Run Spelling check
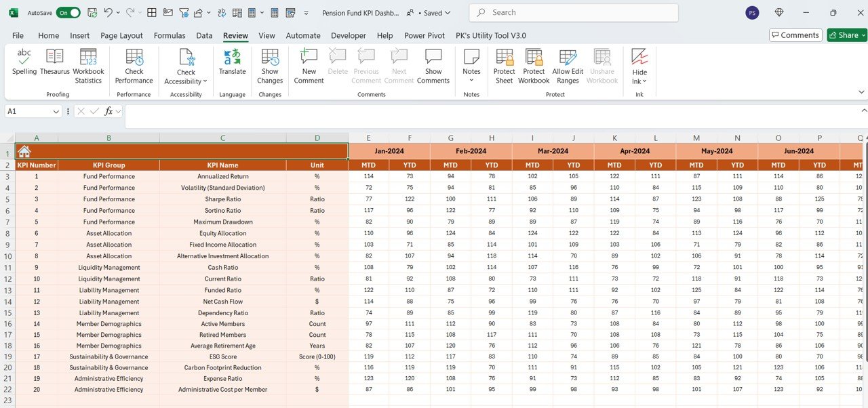The height and width of the screenshot is (408, 868). (x=24, y=62)
